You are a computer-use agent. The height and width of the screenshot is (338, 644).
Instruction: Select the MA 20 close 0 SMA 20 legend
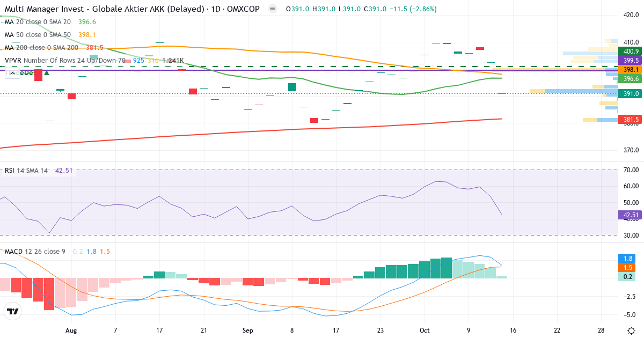(x=38, y=22)
